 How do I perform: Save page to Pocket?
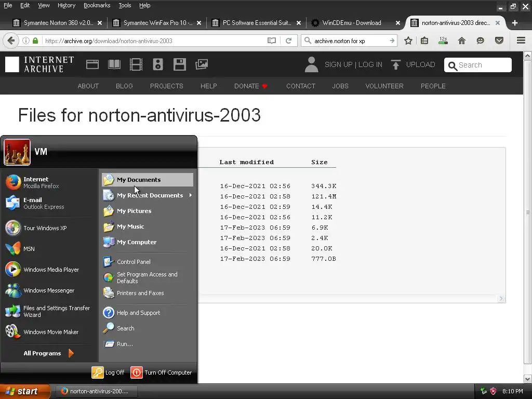pos(499,41)
